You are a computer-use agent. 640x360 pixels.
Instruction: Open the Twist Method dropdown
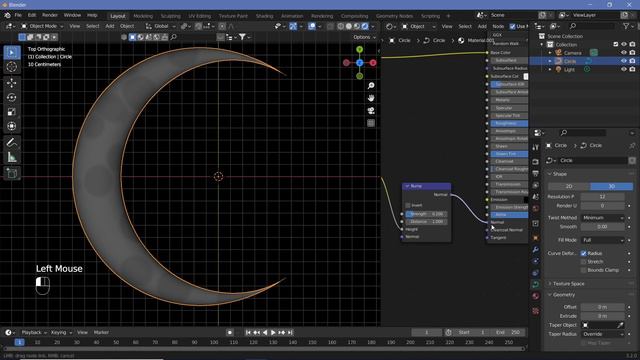tap(602, 218)
